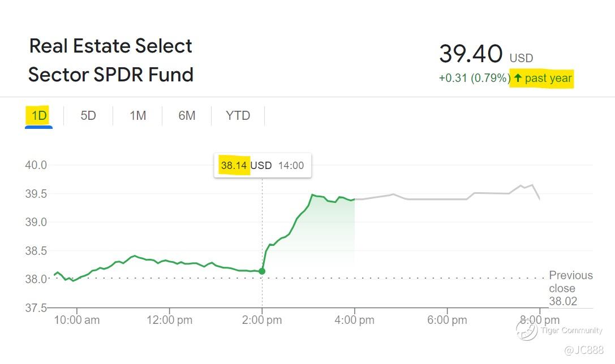Click the 4:00 pm time axis label
615x364 pixels.
[354, 320]
